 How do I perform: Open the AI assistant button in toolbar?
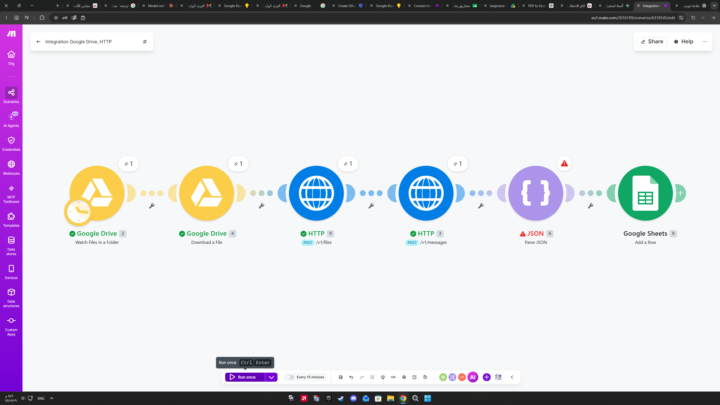[x=473, y=377]
